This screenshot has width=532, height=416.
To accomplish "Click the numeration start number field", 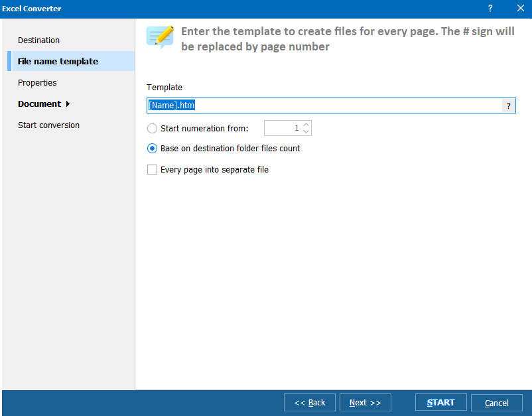I will click(x=283, y=128).
